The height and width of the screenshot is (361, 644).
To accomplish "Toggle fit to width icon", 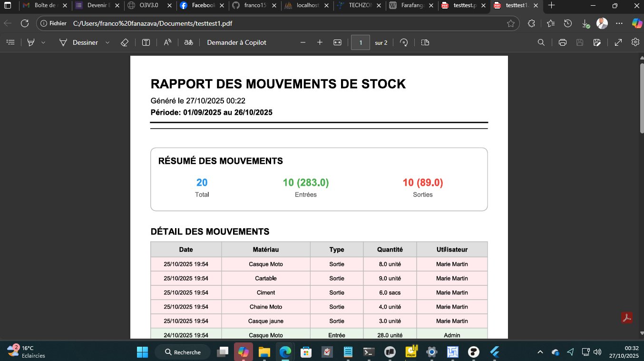I will pyautogui.click(x=337, y=42).
